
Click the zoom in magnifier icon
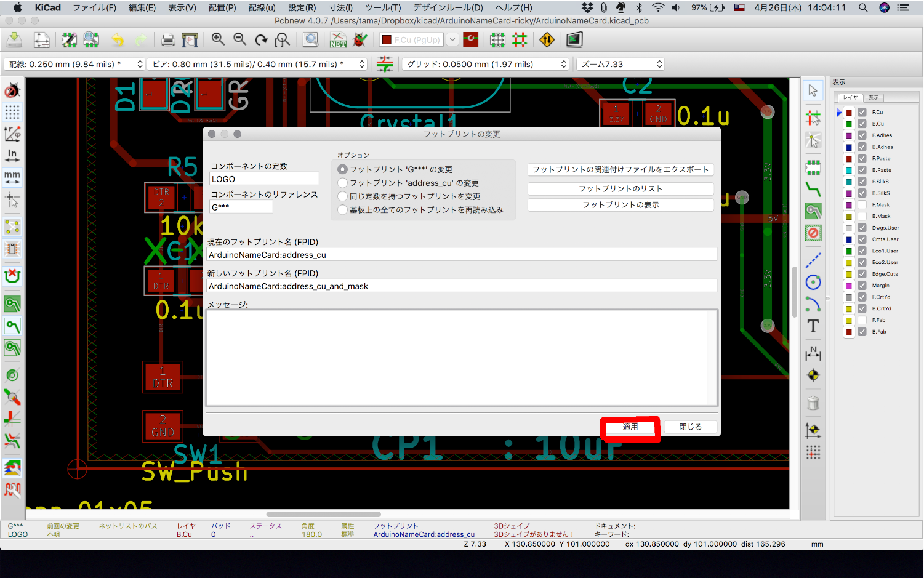(218, 40)
